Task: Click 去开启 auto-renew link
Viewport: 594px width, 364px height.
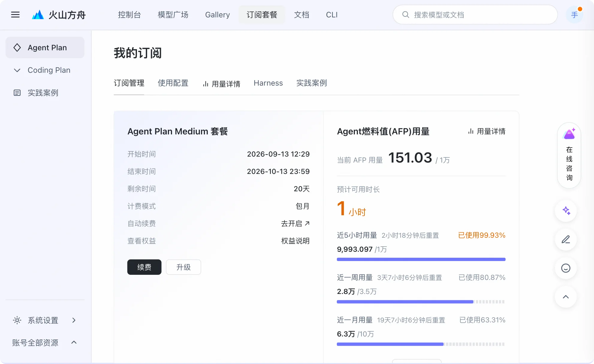Action: (x=295, y=223)
